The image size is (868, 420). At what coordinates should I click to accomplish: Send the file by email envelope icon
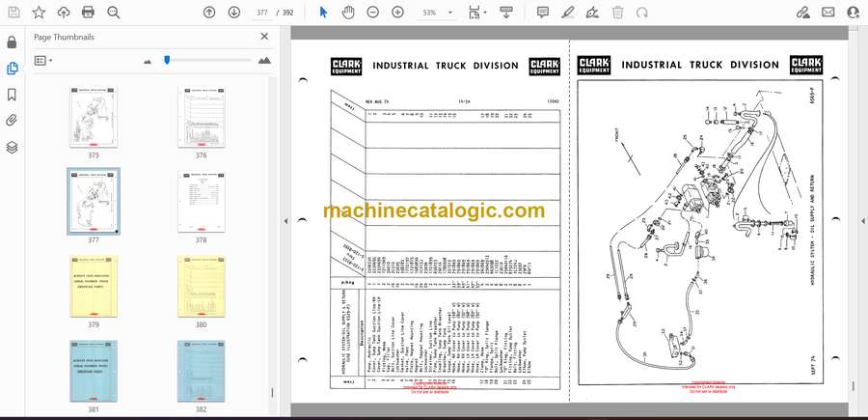click(x=828, y=13)
